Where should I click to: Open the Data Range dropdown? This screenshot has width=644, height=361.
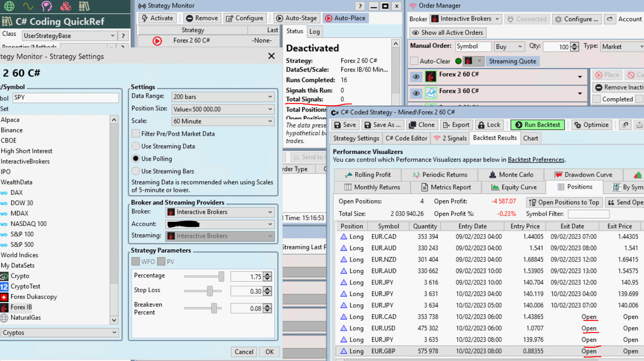pos(223,97)
